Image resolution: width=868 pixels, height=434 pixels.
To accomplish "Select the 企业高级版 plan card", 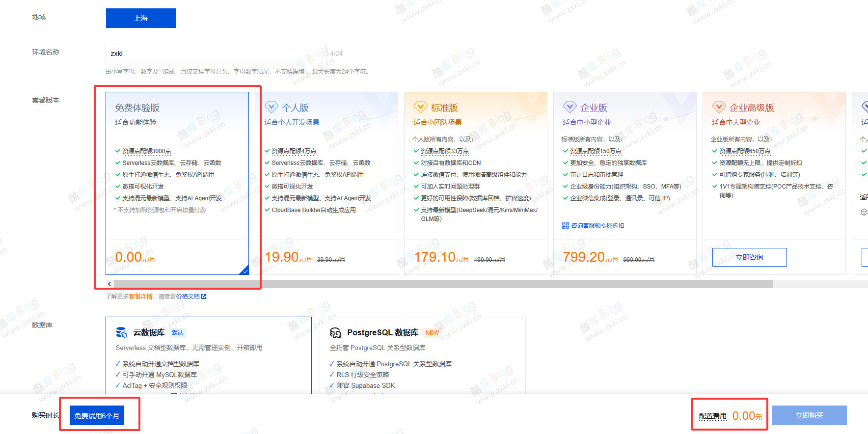I will 774,183.
